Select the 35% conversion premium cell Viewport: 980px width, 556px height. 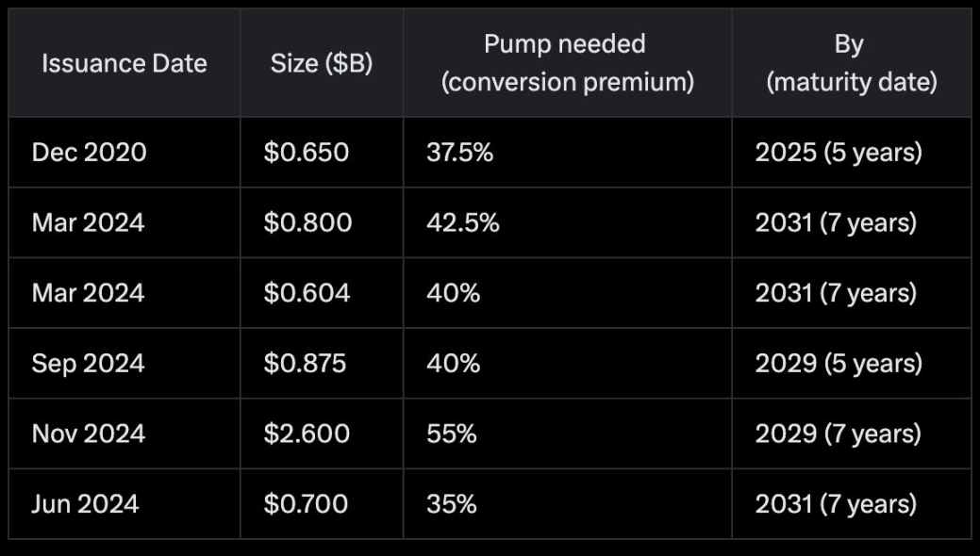(x=451, y=504)
